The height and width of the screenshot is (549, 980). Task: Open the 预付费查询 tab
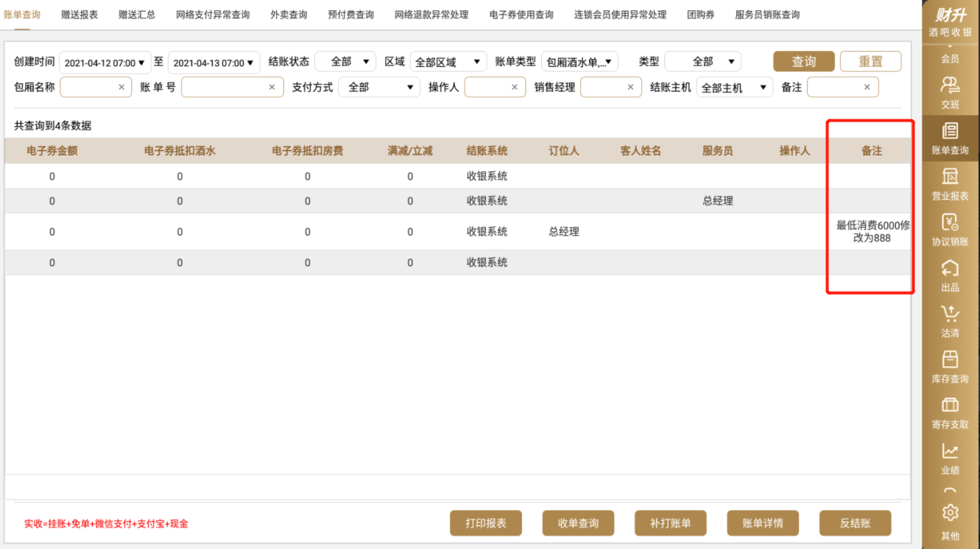click(x=350, y=15)
